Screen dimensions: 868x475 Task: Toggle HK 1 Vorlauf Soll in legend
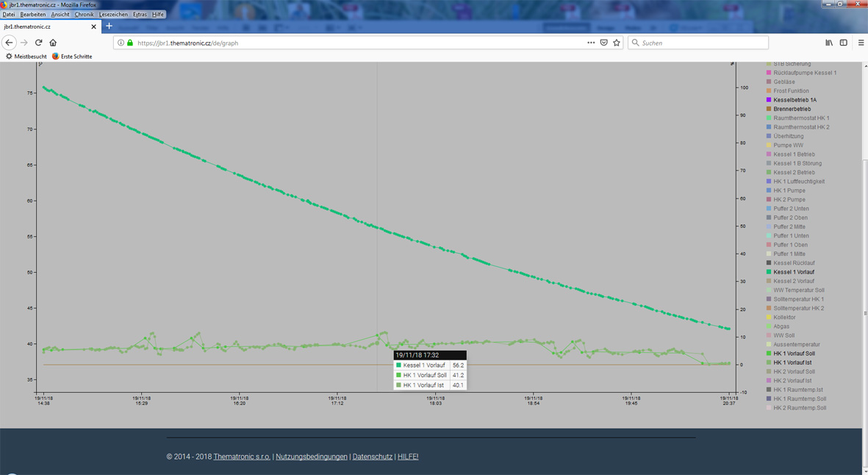coord(794,354)
